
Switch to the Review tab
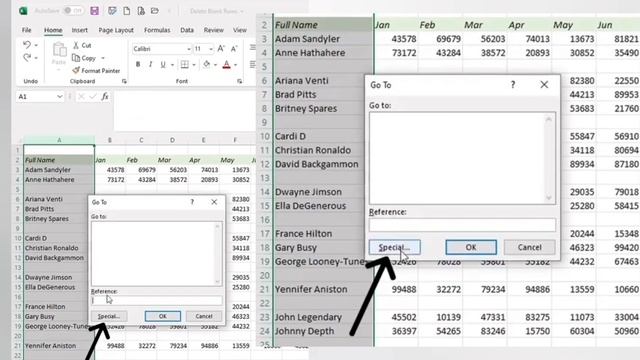pyautogui.click(x=213, y=30)
